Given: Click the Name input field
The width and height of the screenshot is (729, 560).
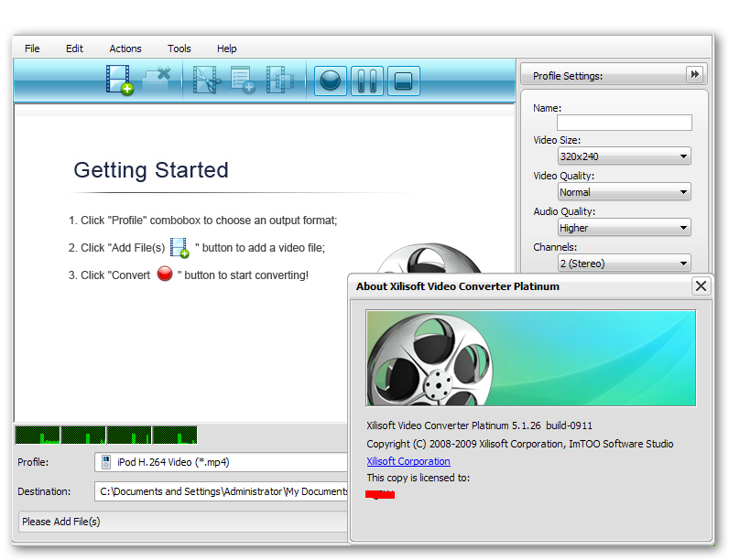Looking at the screenshot, I should tap(625, 123).
